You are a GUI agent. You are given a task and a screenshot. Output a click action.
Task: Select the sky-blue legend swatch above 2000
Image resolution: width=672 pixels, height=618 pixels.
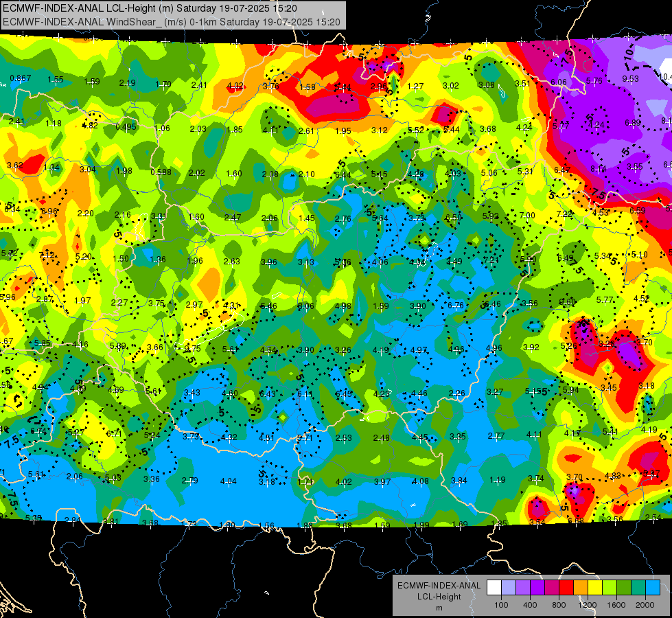click(653, 588)
